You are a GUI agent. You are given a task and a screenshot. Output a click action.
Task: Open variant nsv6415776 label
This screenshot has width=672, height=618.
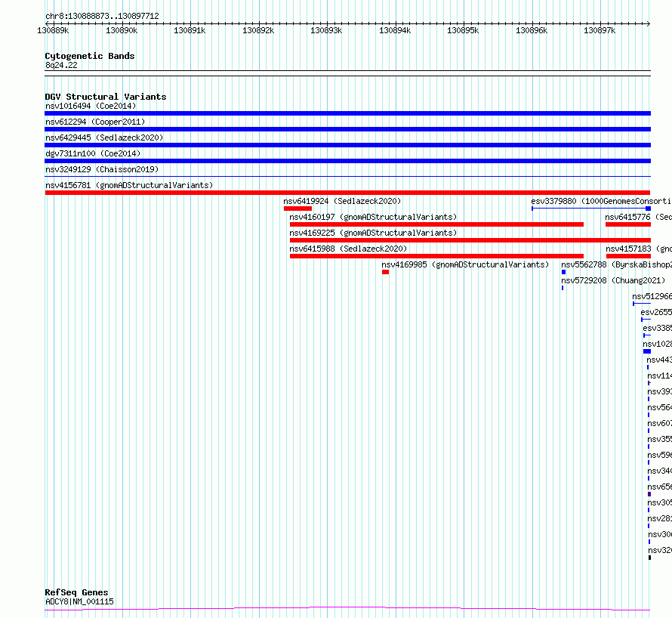[638, 217]
